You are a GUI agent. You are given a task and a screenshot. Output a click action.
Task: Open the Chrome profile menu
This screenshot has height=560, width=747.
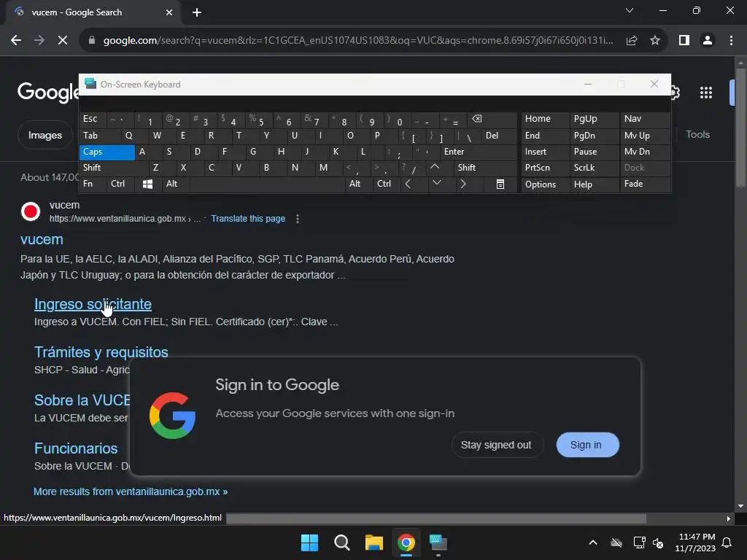(708, 41)
